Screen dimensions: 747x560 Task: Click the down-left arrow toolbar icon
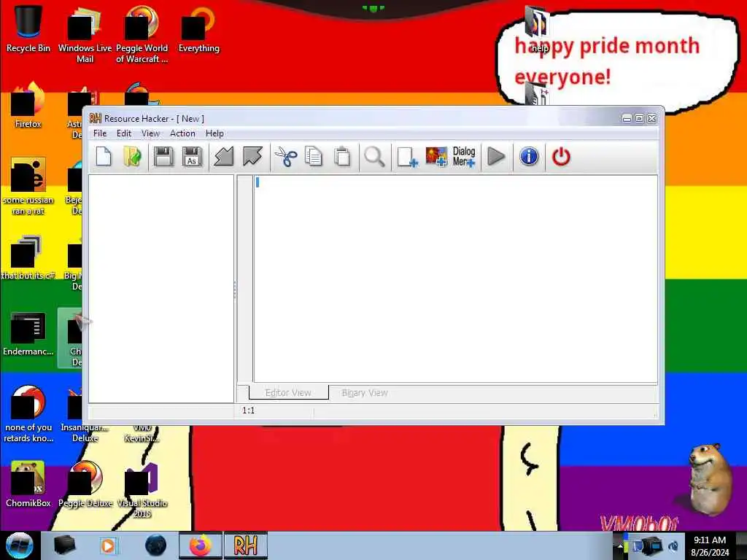(223, 157)
